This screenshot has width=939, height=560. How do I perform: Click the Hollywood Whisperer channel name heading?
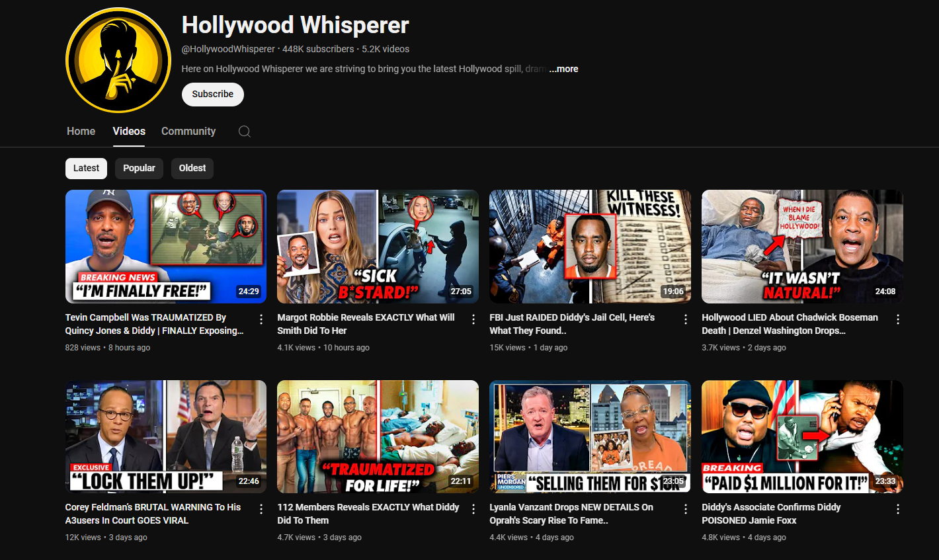296,25
